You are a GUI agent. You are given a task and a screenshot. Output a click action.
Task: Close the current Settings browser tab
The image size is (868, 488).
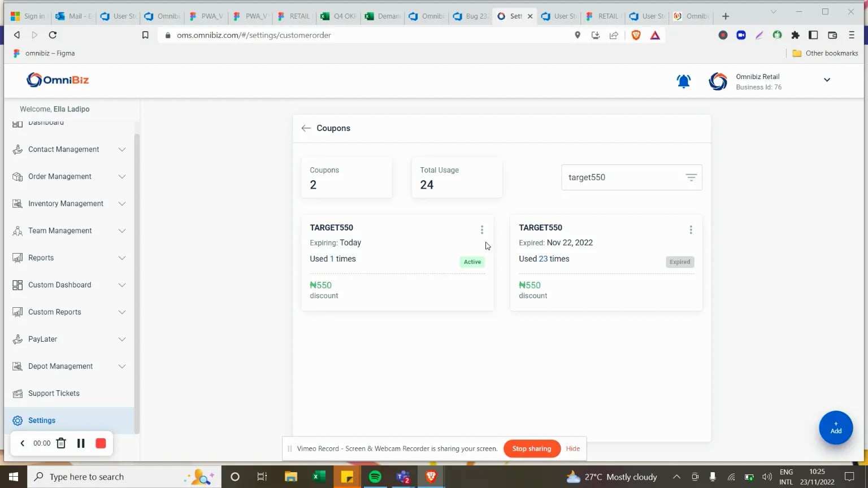(x=530, y=16)
